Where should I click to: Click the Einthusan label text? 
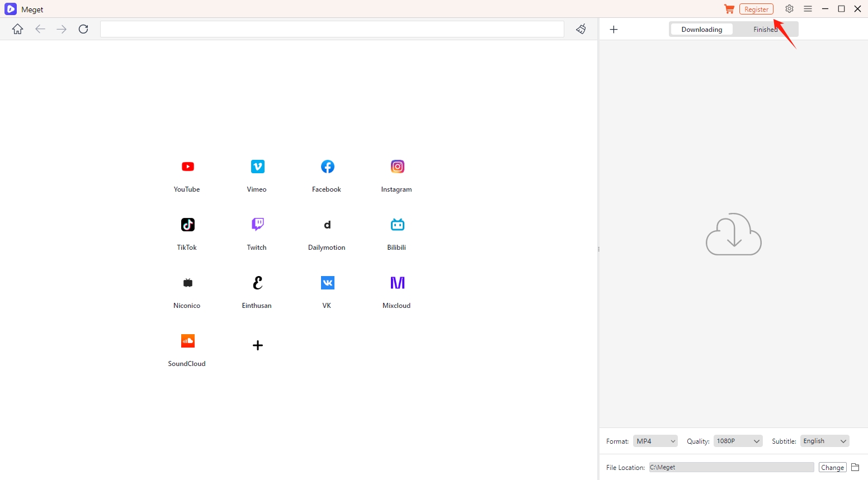point(257,306)
